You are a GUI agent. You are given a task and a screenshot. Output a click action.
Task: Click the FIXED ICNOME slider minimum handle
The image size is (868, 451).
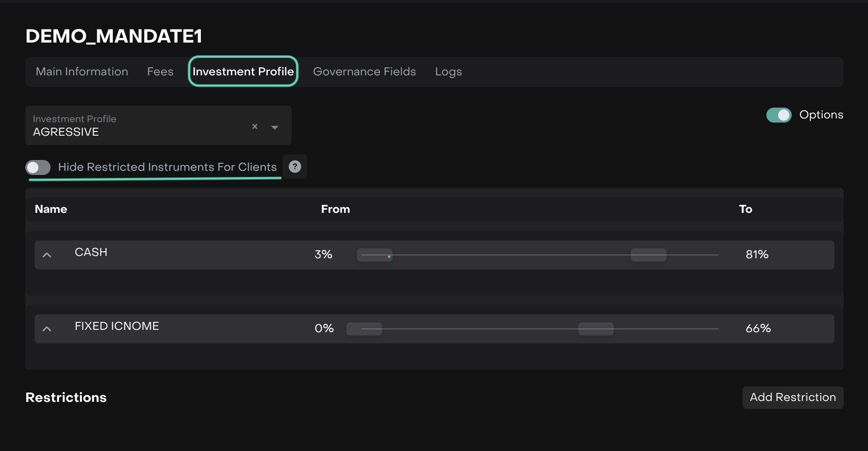[x=364, y=329]
